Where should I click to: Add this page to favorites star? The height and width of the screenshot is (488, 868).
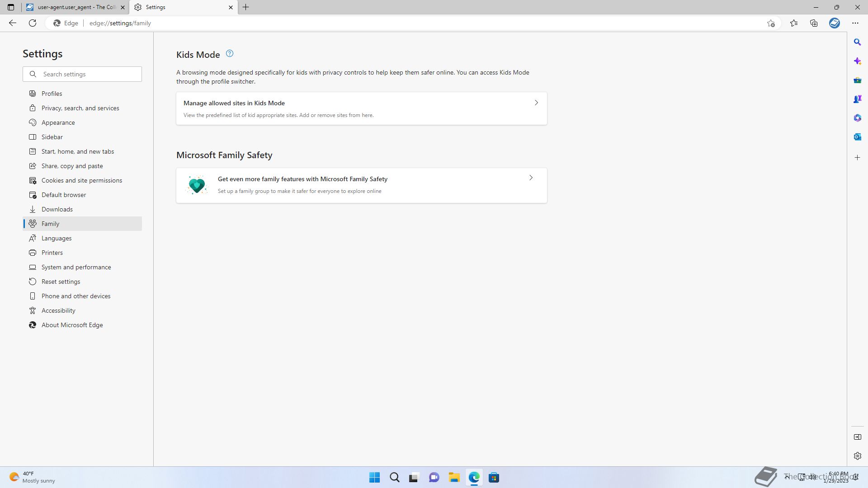click(x=771, y=23)
